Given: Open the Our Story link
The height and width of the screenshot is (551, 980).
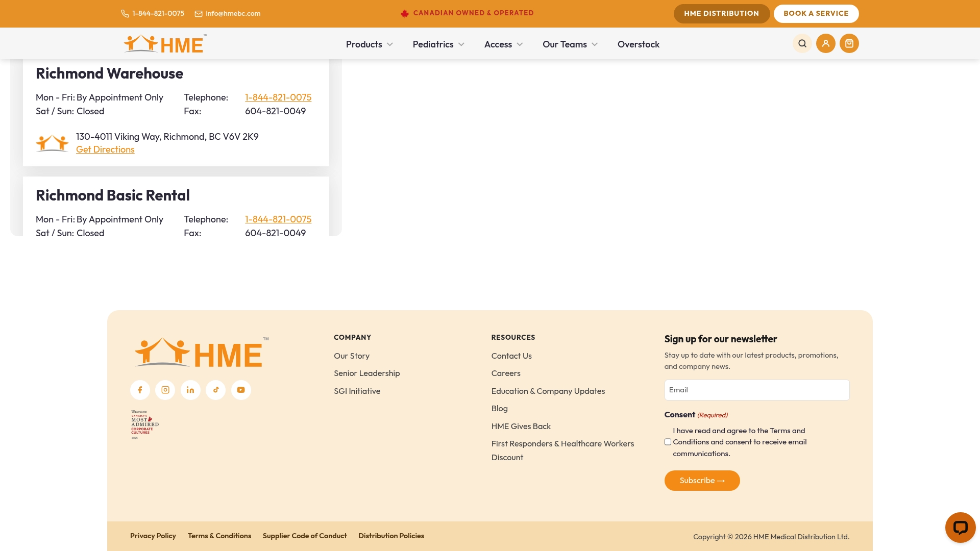Looking at the screenshot, I should pyautogui.click(x=352, y=356).
